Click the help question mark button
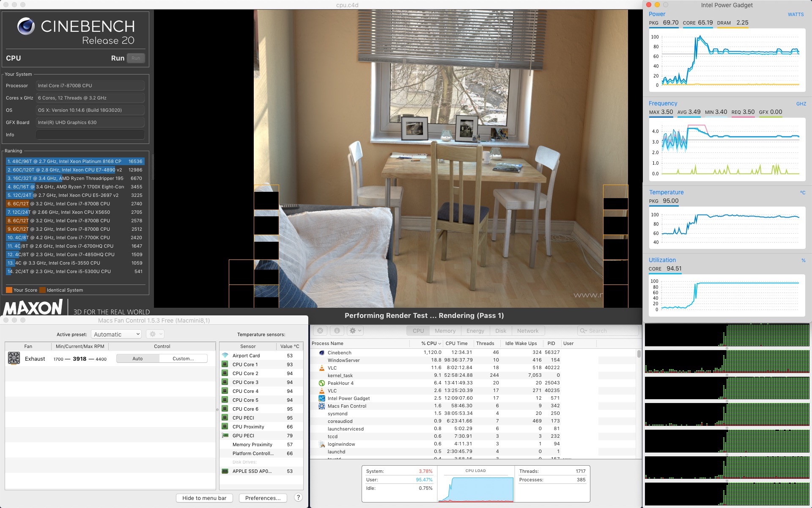The image size is (812, 508). coord(298,497)
